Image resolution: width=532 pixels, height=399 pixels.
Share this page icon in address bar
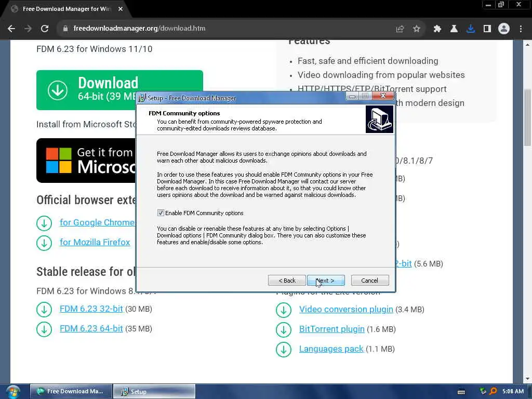tap(400, 29)
